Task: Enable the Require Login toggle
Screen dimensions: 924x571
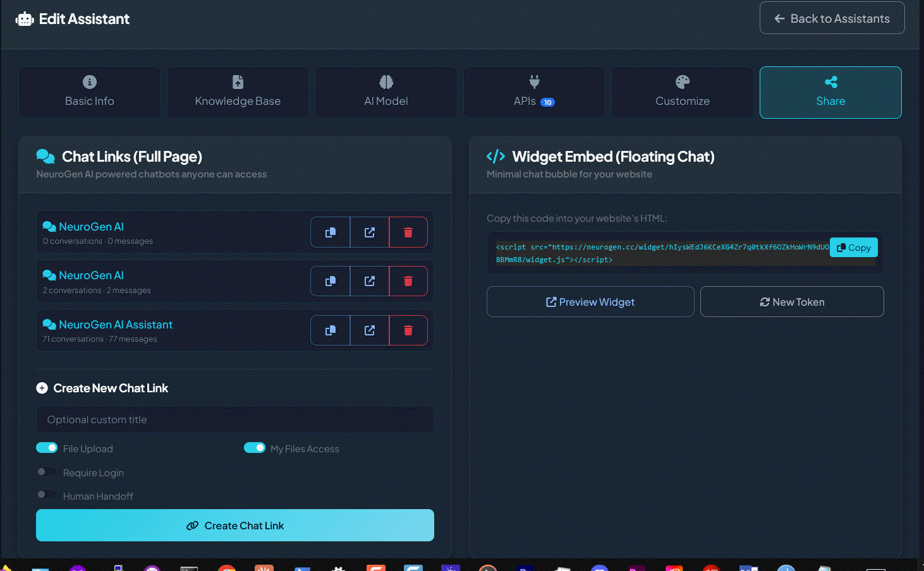Action: click(x=47, y=471)
